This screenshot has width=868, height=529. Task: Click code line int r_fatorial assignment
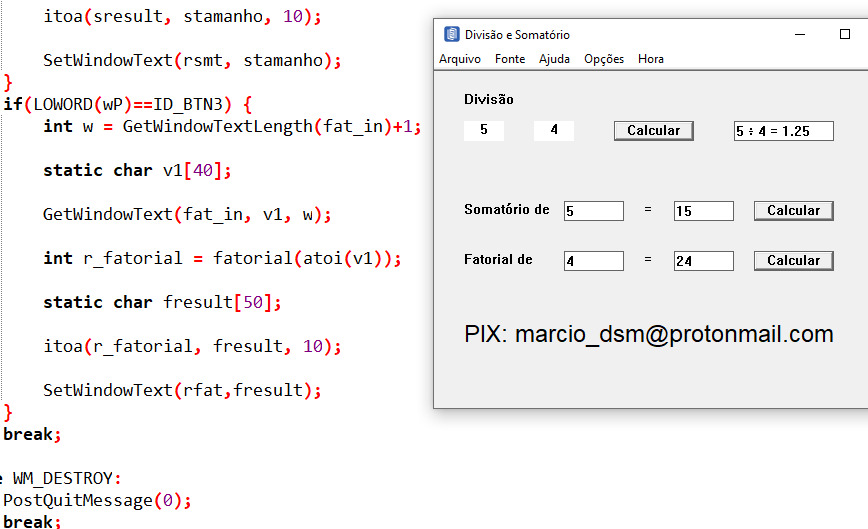222,258
